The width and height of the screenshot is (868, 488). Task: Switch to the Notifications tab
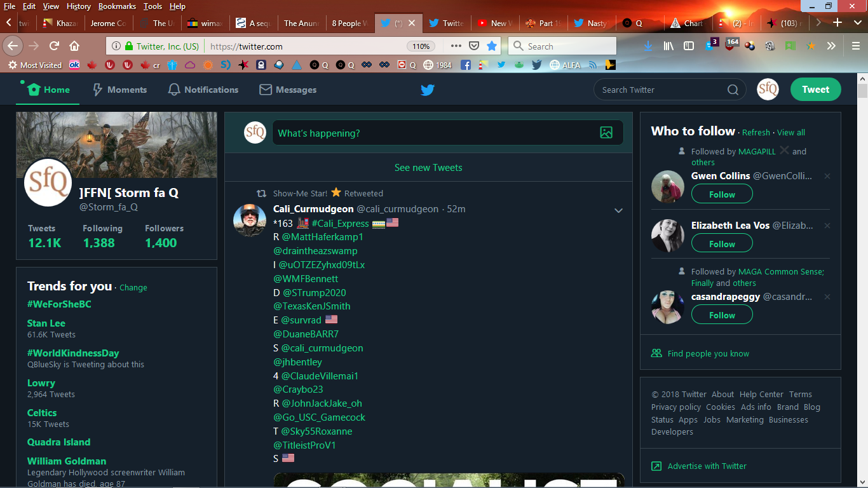tap(203, 90)
